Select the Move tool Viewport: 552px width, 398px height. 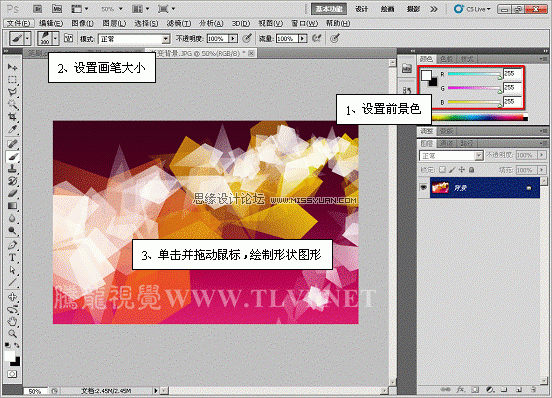pos(12,67)
